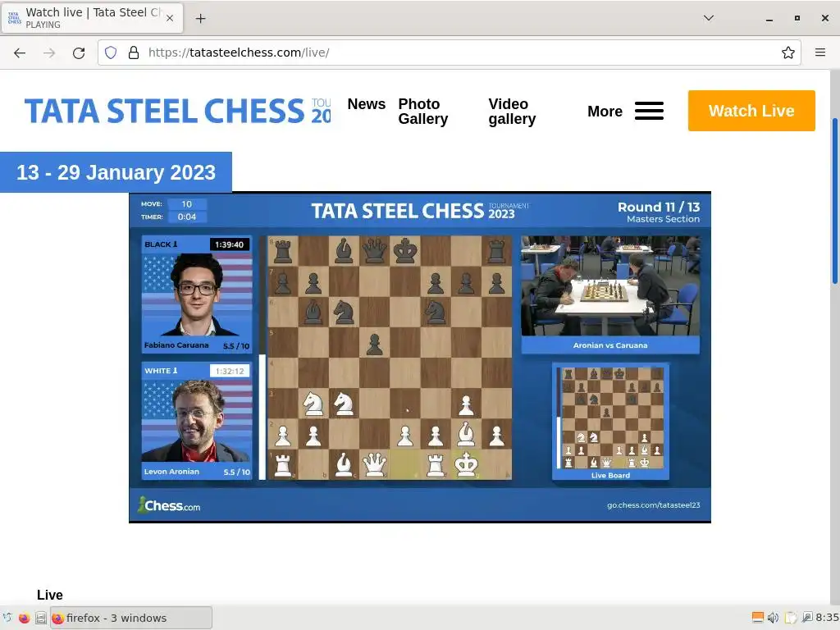The width and height of the screenshot is (840, 630).
Task: Bookmark this page with the star icon
Action: click(x=788, y=52)
